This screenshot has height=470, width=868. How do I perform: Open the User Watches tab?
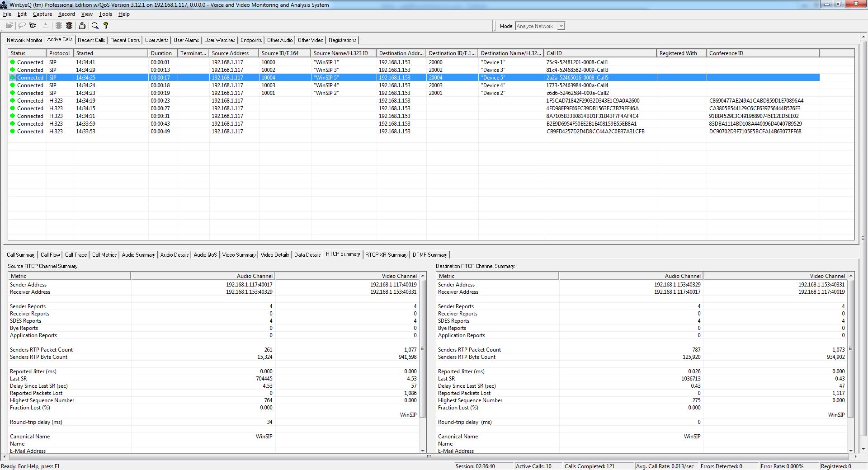tap(220, 40)
